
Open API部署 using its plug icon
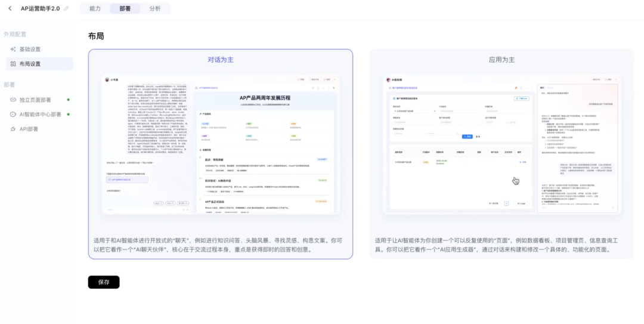[x=13, y=129]
